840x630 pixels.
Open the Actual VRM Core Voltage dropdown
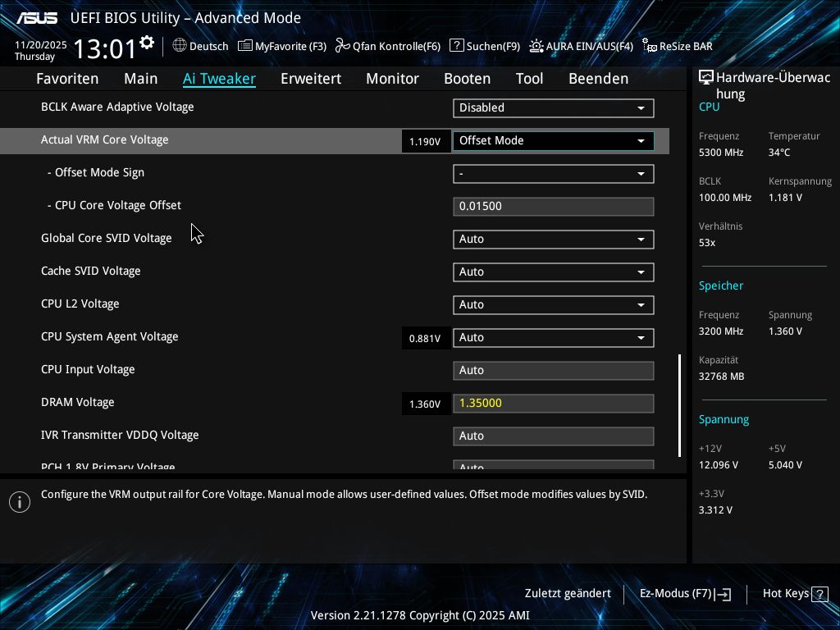[554, 141]
